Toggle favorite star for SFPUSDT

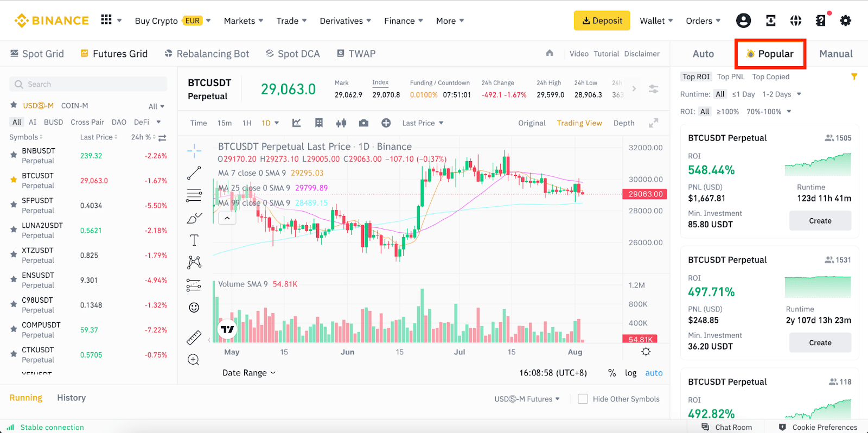click(14, 205)
